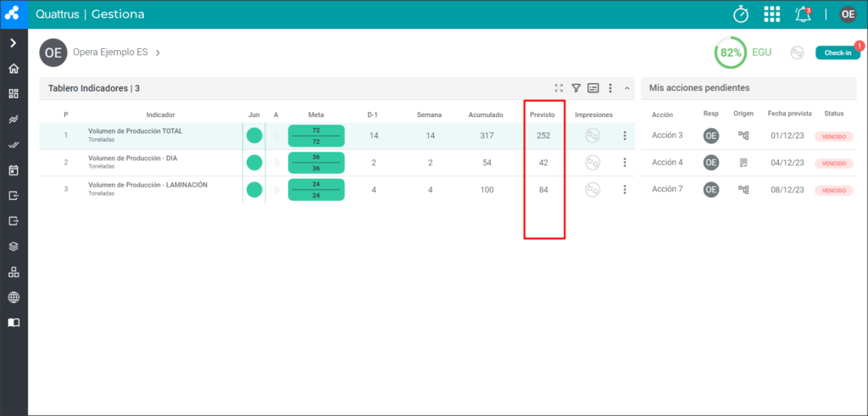Click VENCIDO status of Acción 7
The width and height of the screenshot is (868, 416).
click(x=834, y=191)
